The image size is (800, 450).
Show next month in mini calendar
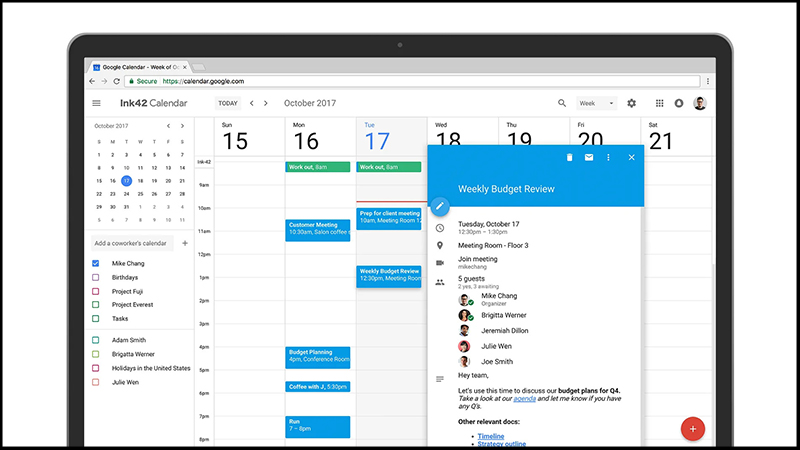182,126
